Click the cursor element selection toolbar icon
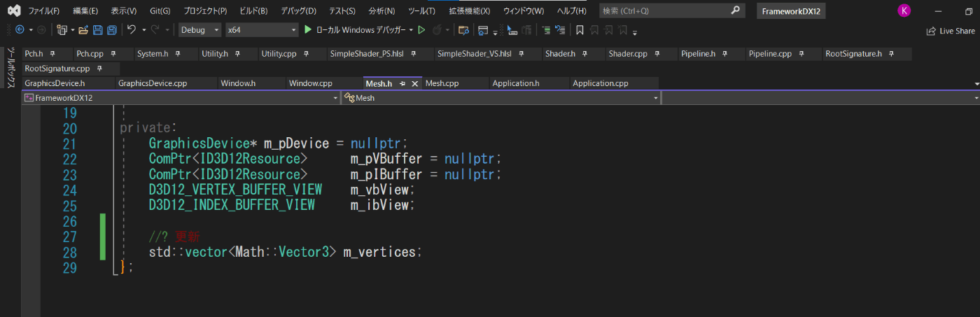 512,29
